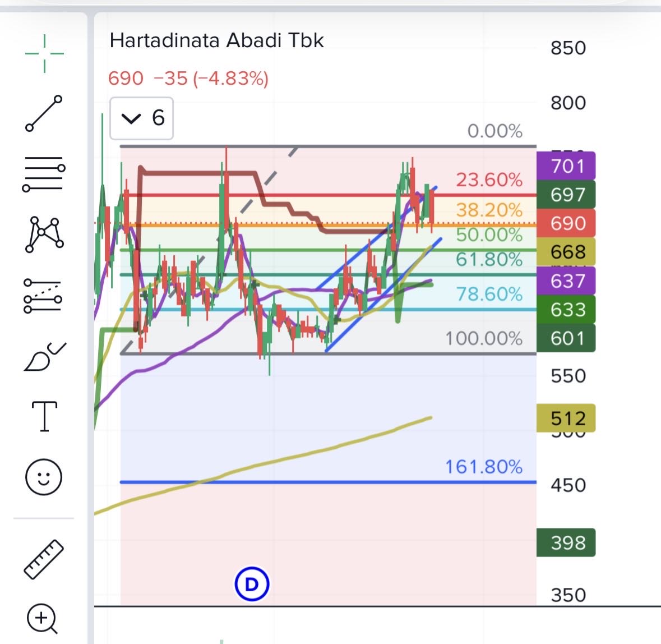Click the Hartadinata Abadi Tbk title
The width and height of the screenshot is (661, 644).
pyautogui.click(x=216, y=40)
